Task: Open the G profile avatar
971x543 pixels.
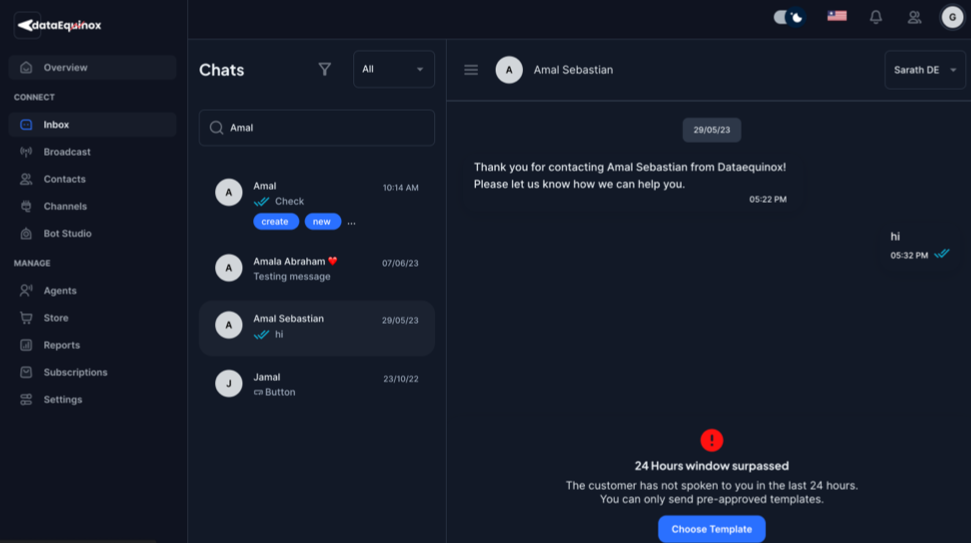Action: [x=951, y=17]
